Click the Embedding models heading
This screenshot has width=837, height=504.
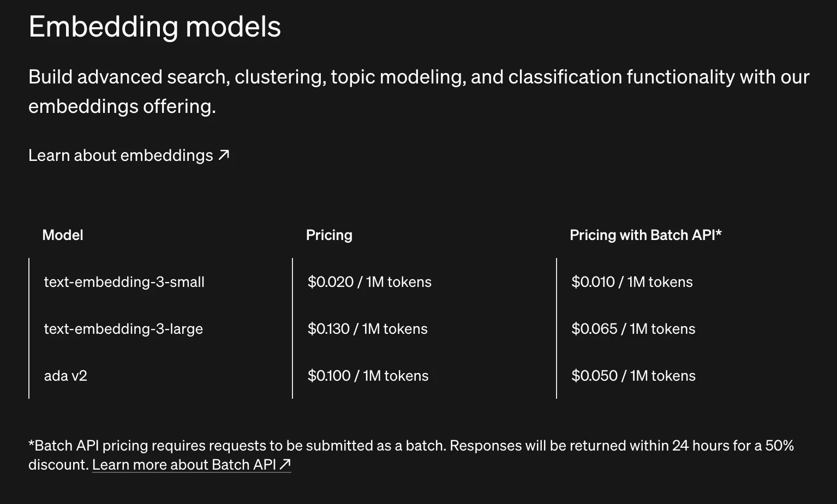(x=154, y=27)
